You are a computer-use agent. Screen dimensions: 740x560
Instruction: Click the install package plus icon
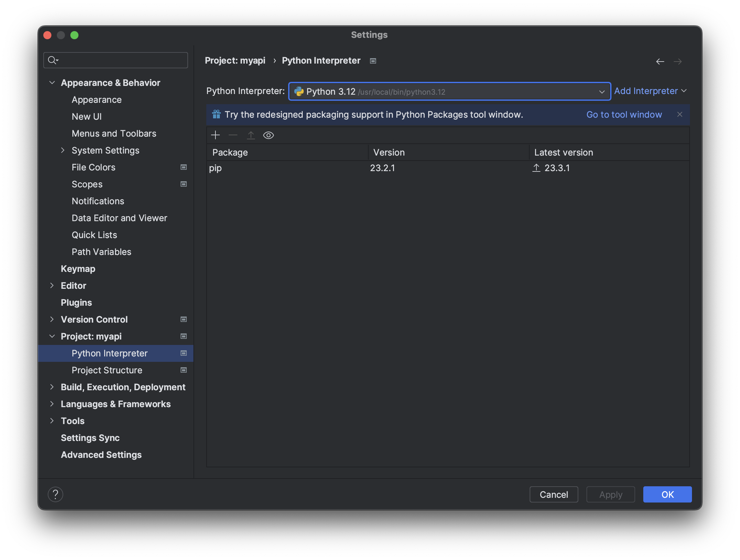tap(215, 135)
